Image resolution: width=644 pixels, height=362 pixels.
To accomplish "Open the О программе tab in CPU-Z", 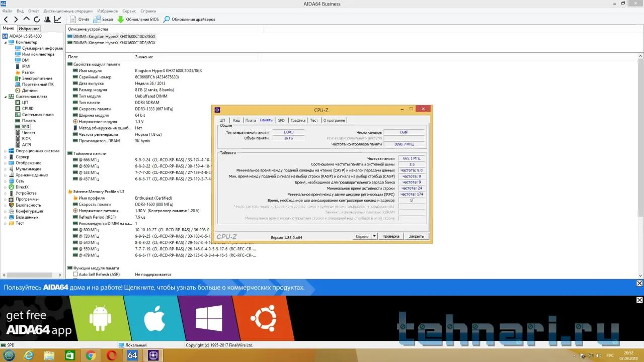I will 334,120.
